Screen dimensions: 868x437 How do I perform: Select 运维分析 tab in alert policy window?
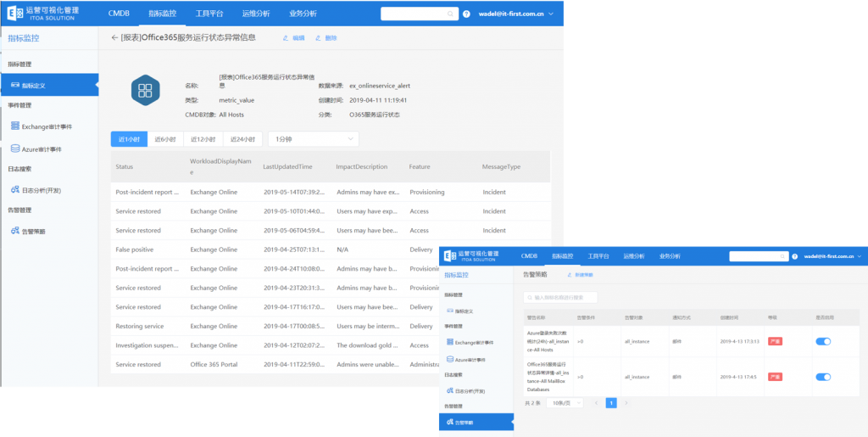click(x=634, y=256)
